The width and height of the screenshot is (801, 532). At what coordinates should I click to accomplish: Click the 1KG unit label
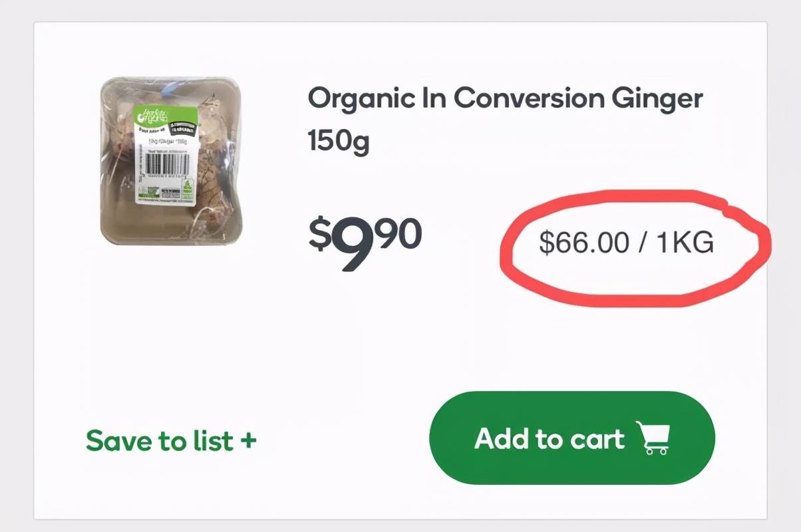coord(685,243)
